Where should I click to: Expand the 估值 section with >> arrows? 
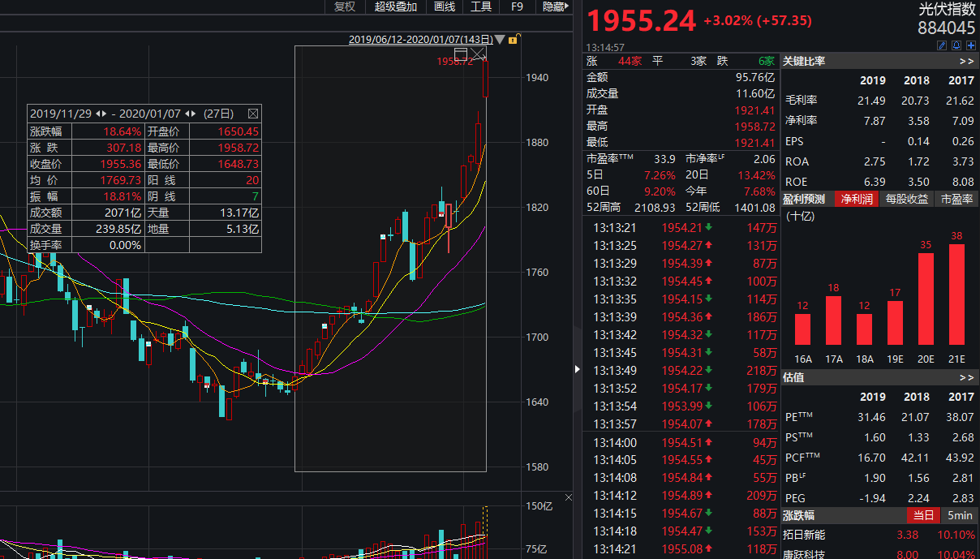coord(966,377)
